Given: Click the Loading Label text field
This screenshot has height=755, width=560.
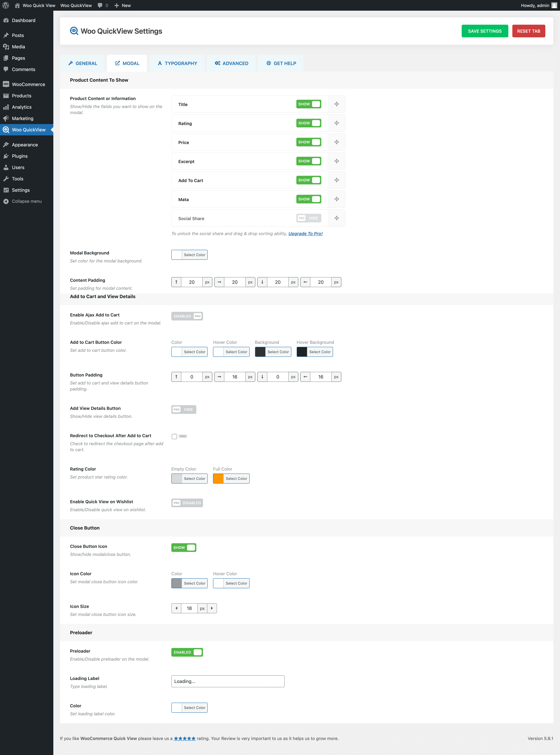Looking at the screenshot, I should [228, 681].
